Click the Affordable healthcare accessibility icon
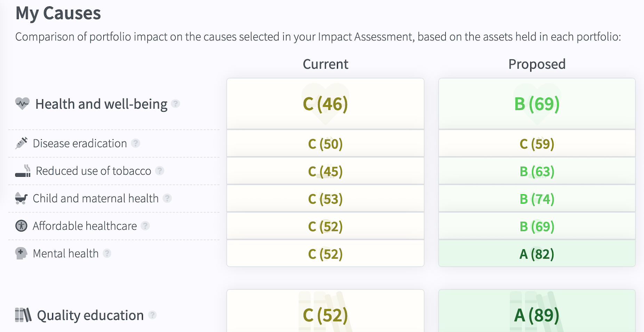The height and width of the screenshot is (332, 644). click(x=21, y=226)
